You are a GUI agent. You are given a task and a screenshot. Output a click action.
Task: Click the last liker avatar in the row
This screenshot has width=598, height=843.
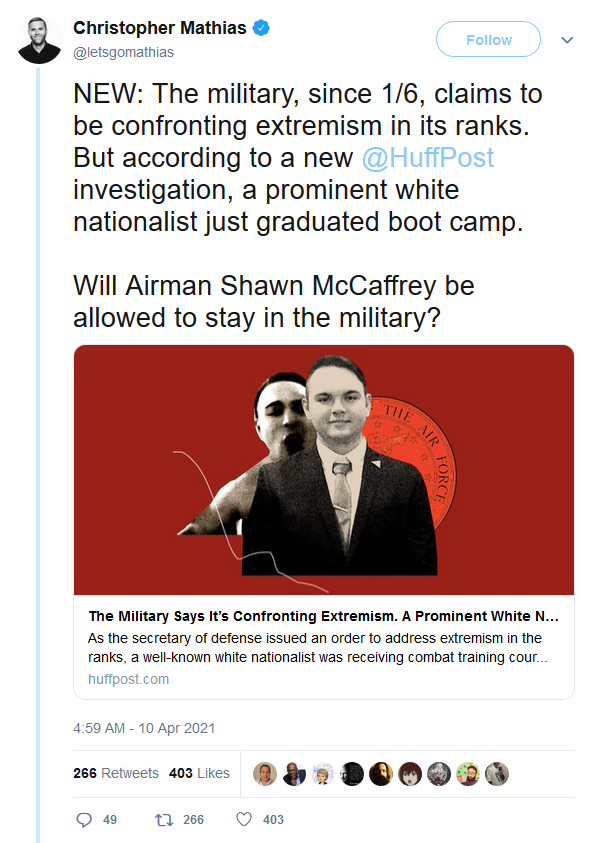pos(496,774)
